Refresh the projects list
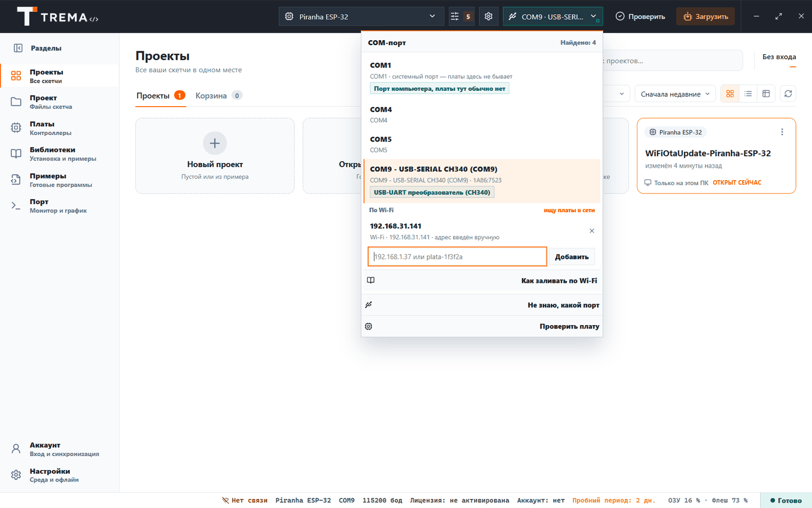The height and width of the screenshot is (508, 812). 788,94
